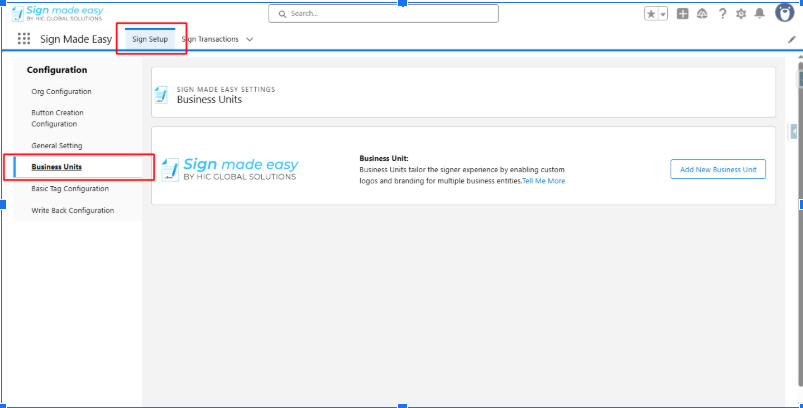
Task: Open the favorites list dropdown arrow
Action: click(663, 14)
